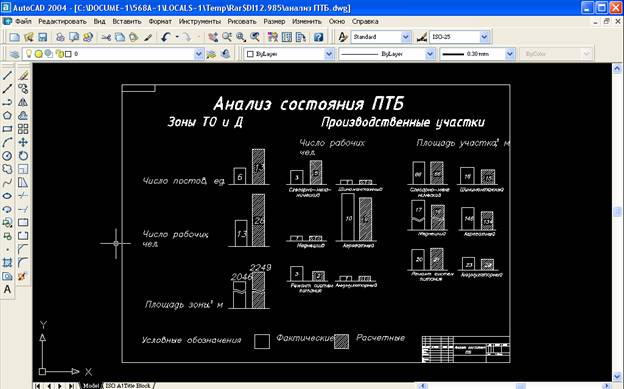Viewport: 624px width, 389px height.
Task: Toggle layer freeze sun icon
Action: [x=38, y=54]
